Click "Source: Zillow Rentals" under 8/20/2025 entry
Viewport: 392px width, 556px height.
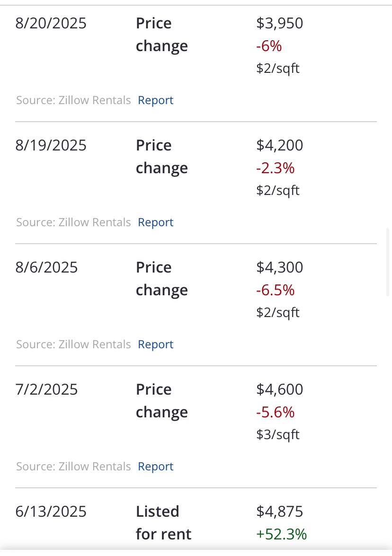73,100
